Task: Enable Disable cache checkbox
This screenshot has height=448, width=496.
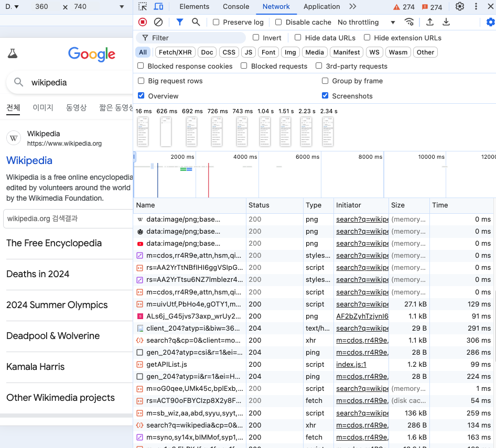Action: 278,22
